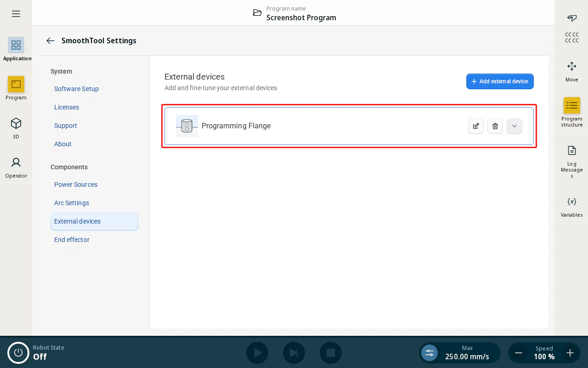Start program with Play button
Viewport: 588px width, 368px height.
click(x=257, y=353)
